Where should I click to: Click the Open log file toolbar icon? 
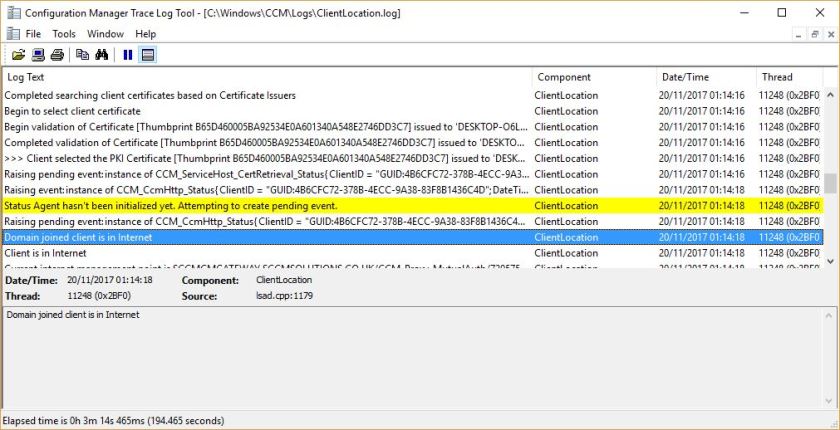tap(18, 55)
